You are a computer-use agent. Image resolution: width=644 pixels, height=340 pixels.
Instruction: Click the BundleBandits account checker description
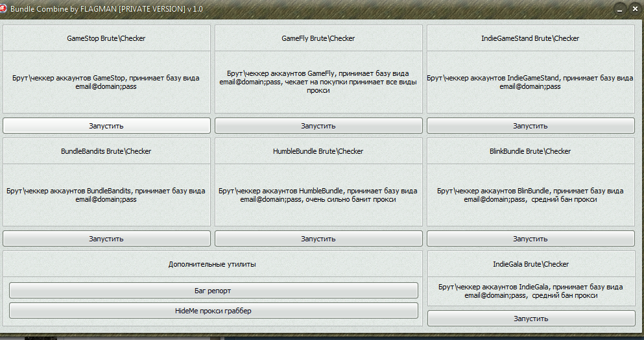click(106, 195)
